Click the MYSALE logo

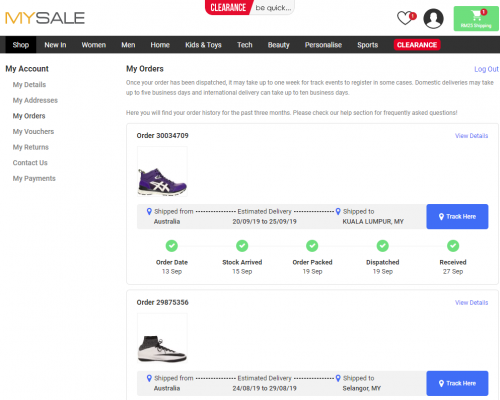(45, 18)
